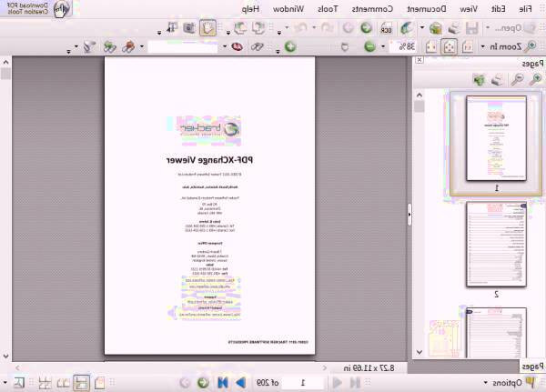Click the magnifier enlarge-thumbnails icon in Pages panel
The height and width of the screenshot is (392, 546).
pyautogui.click(x=536, y=80)
